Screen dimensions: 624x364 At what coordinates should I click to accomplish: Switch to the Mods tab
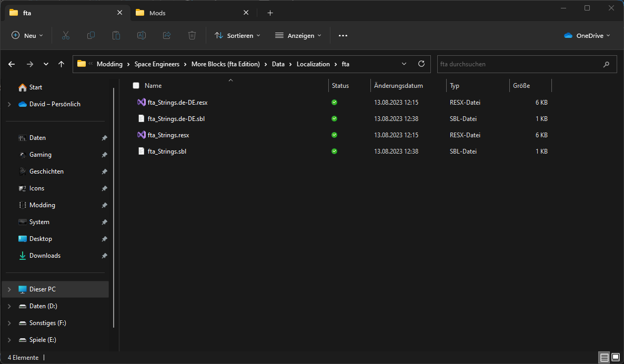point(158,13)
